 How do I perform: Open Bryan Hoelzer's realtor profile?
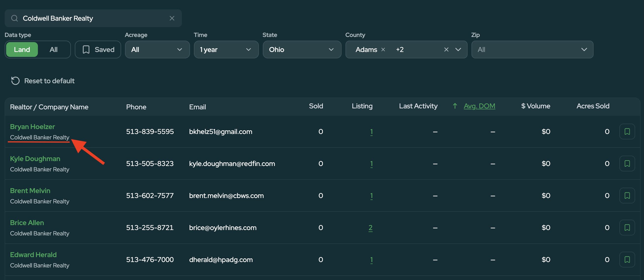[32, 127]
